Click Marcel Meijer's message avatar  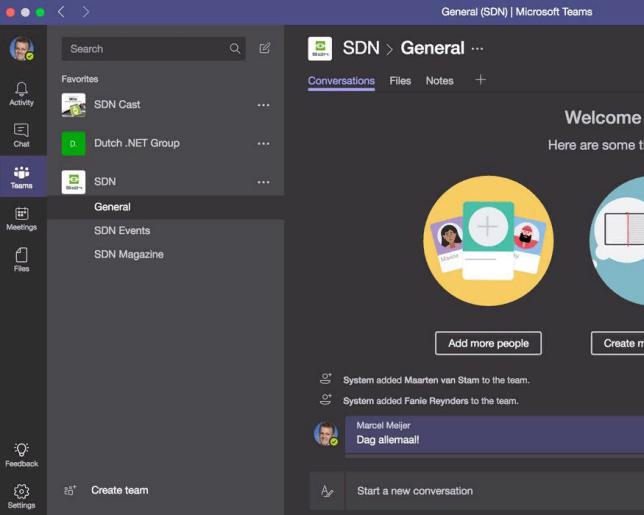326,434
